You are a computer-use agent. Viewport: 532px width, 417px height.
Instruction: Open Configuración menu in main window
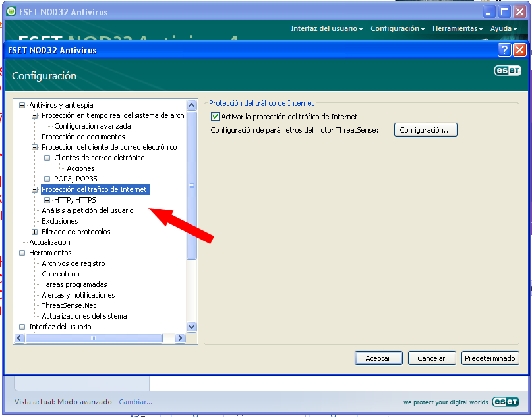pyautogui.click(x=398, y=28)
